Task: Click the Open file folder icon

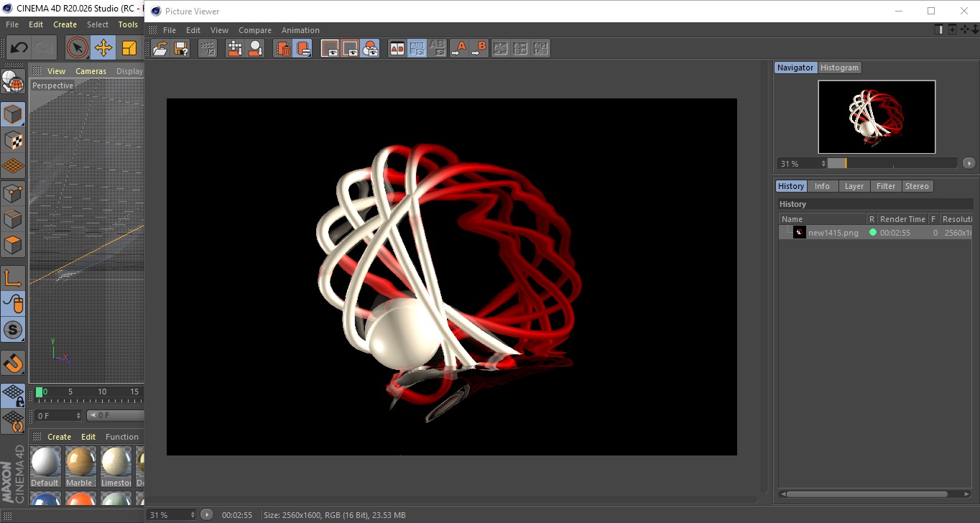Action: (160, 48)
